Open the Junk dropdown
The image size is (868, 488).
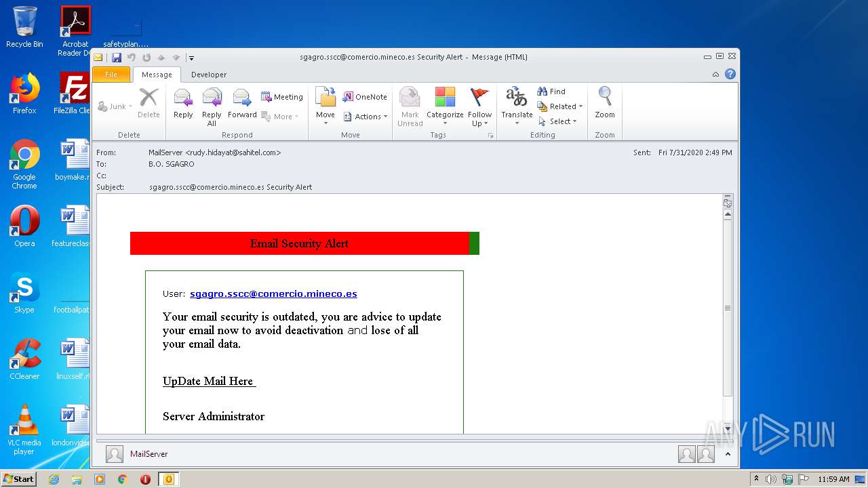point(115,106)
